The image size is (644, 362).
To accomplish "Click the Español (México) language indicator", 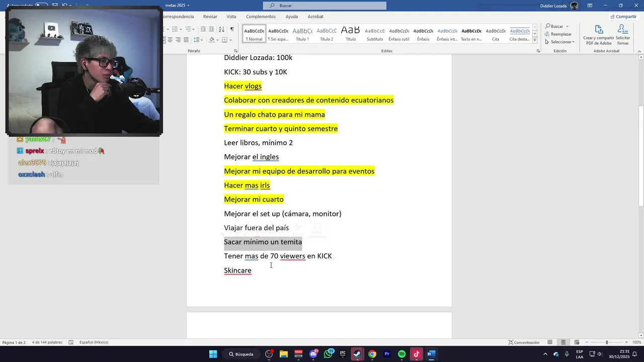I will 94,342.
